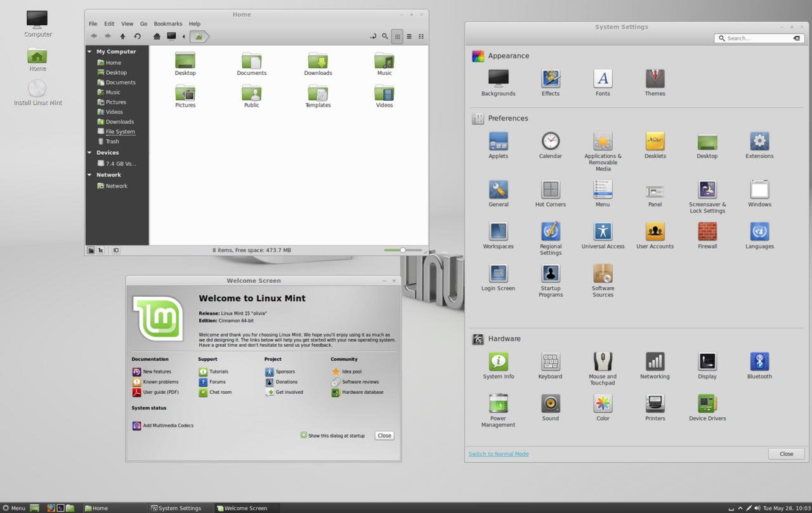Viewport: 812px width, 513px height.
Task: Open the Help menu in file manager
Action: click(195, 23)
